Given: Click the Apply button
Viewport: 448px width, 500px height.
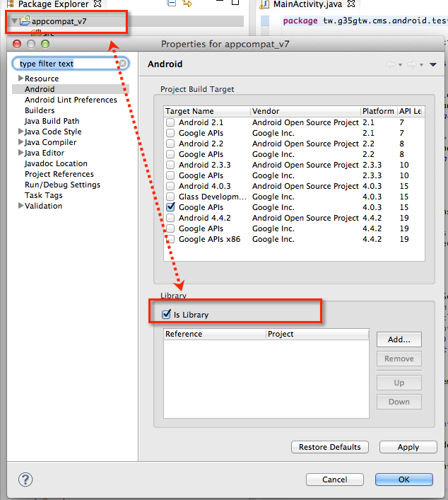Looking at the screenshot, I should (x=408, y=447).
